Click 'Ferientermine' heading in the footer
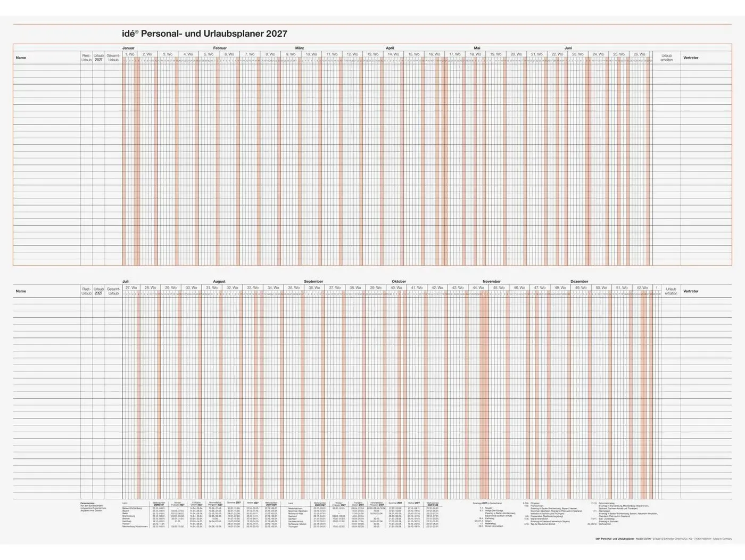The width and height of the screenshot is (745, 560). (x=88, y=503)
